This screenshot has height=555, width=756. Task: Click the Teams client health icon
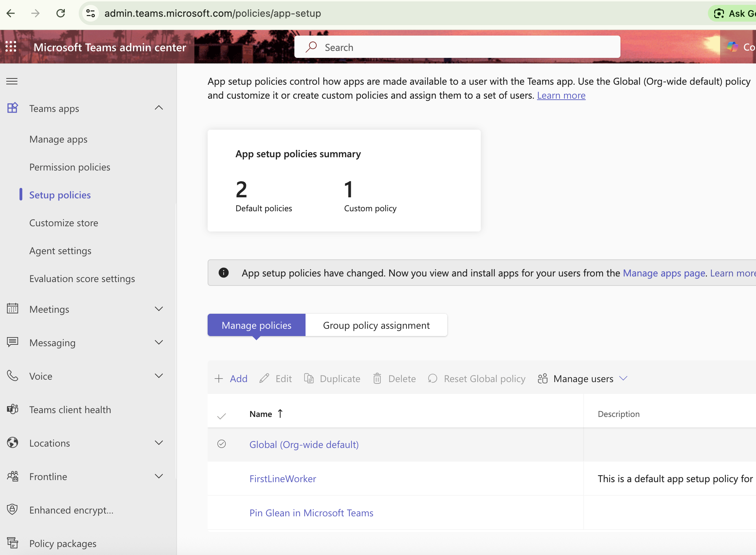click(13, 409)
